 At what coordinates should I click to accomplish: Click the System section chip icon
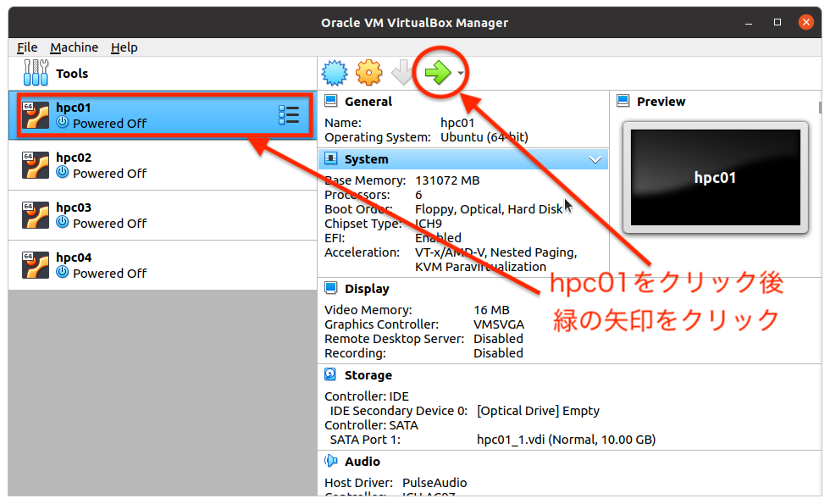click(x=331, y=158)
